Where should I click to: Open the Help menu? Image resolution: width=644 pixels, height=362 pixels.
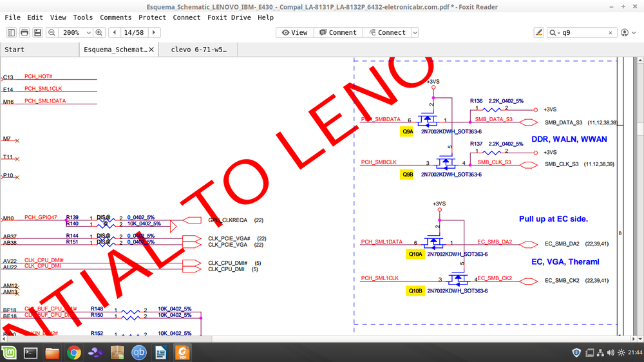coord(265,17)
